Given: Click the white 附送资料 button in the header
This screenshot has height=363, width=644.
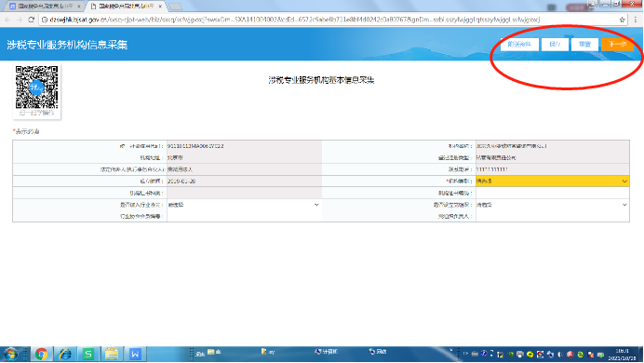Looking at the screenshot, I should click(x=519, y=45).
